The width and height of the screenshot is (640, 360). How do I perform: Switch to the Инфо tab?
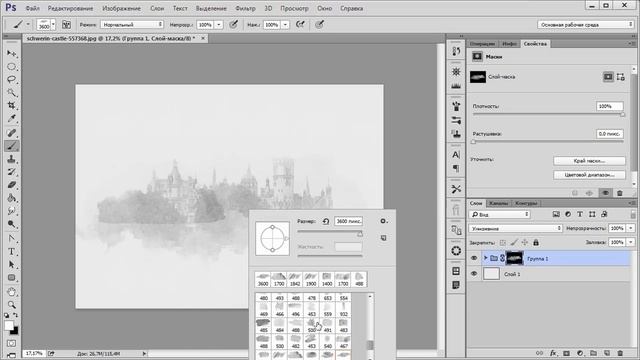(509, 44)
